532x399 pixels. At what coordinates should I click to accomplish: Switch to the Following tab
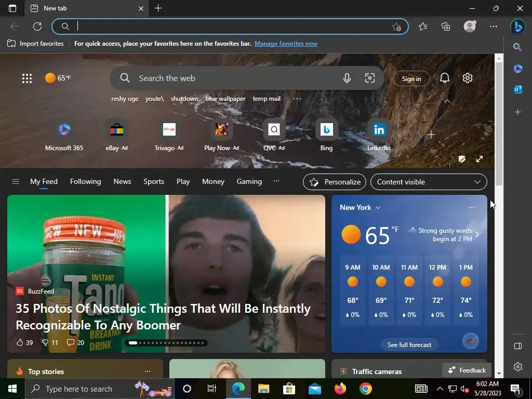[x=86, y=181]
